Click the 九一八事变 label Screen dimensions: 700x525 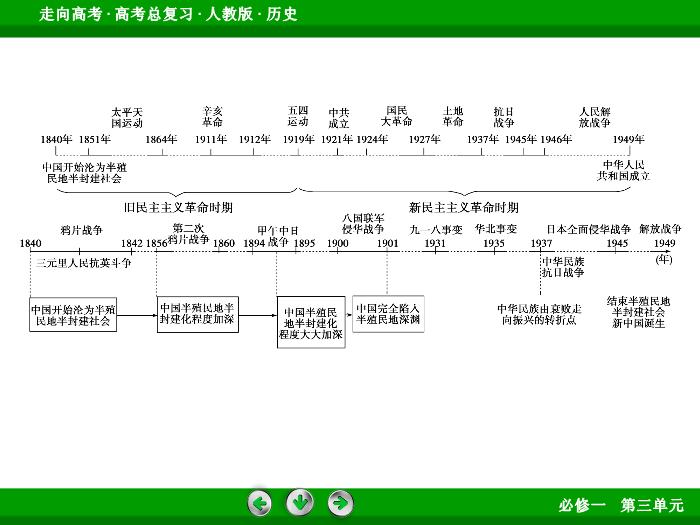click(x=436, y=230)
